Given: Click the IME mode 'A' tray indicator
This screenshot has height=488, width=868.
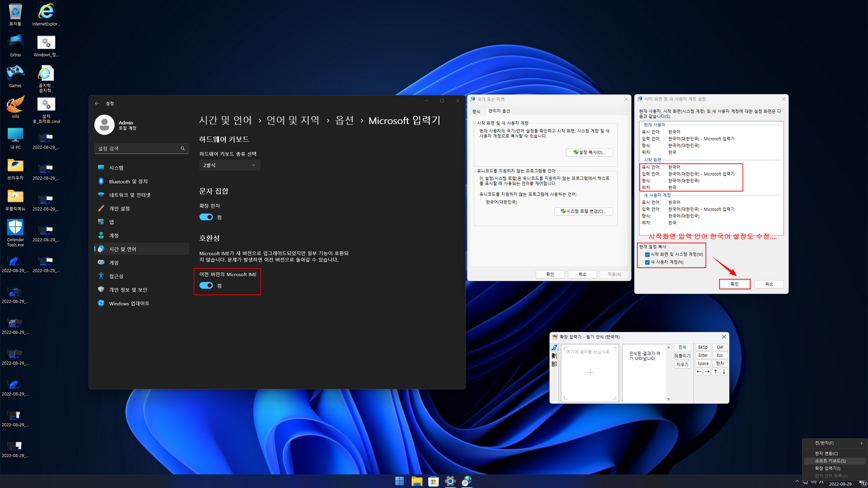Looking at the screenshot, I should pos(821,482).
